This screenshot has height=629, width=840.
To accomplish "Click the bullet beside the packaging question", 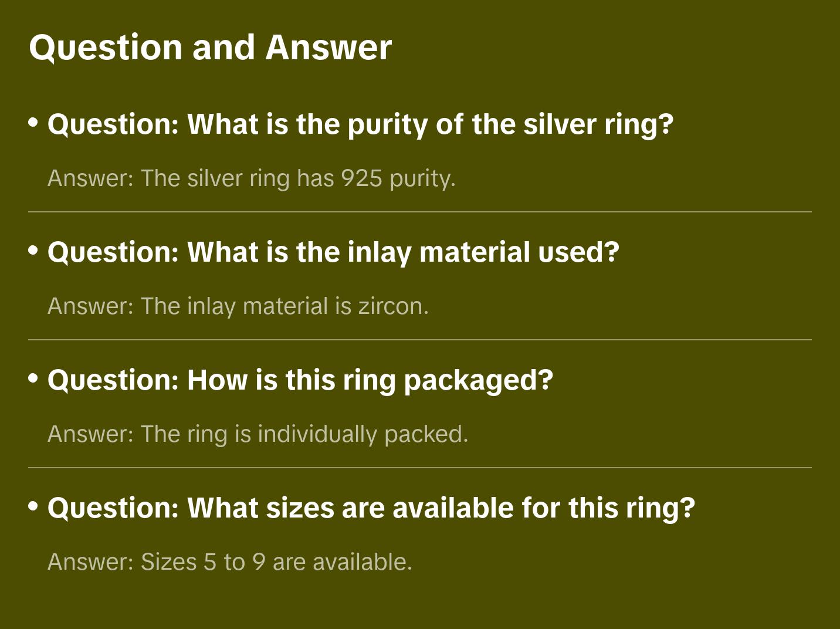I will point(33,378).
